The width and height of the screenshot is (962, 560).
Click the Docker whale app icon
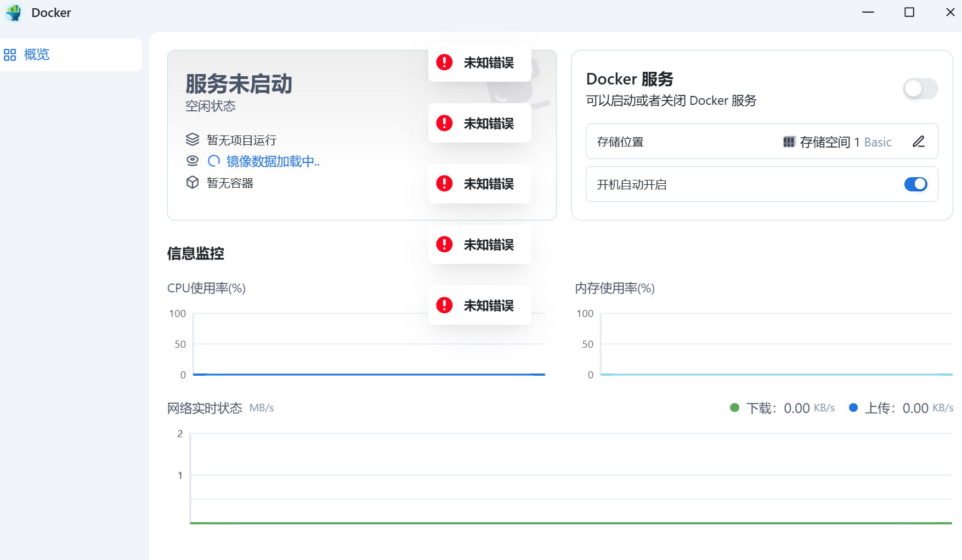tap(13, 13)
